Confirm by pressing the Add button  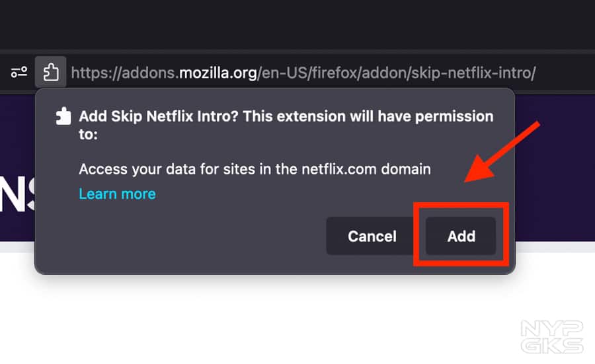point(461,236)
